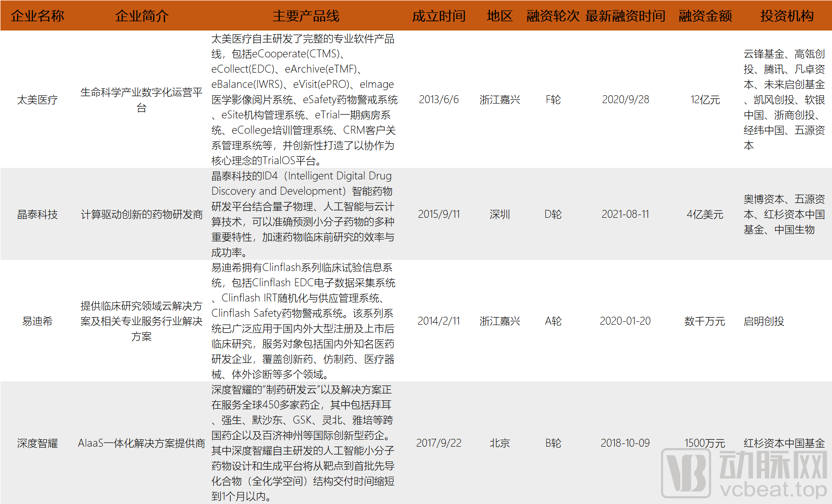Click the intro 生命科学产业数字化运营平台
This screenshot has width=832, height=504.
click(x=142, y=100)
